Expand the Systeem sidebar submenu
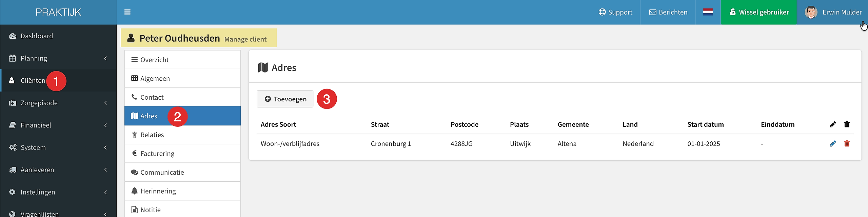The width and height of the screenshot is (868, 217). [x=58, y=147]
